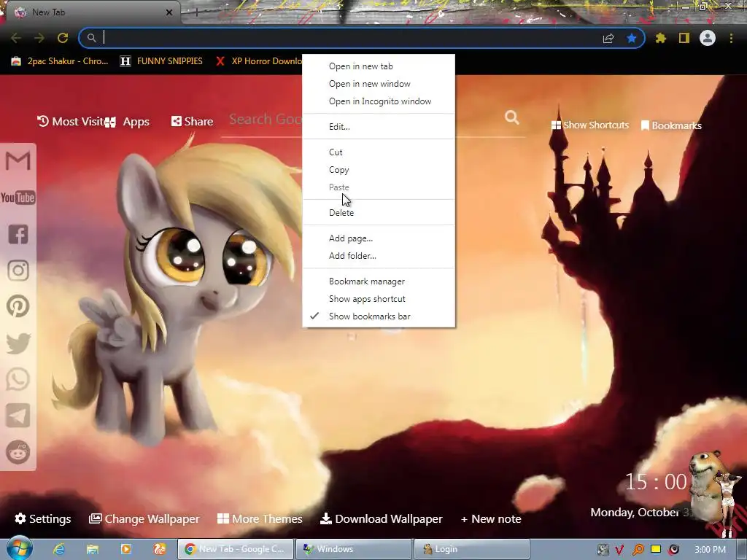Close the New Tab tab
This screenshot has height=560, width=747.
click(x=169, y=12)
